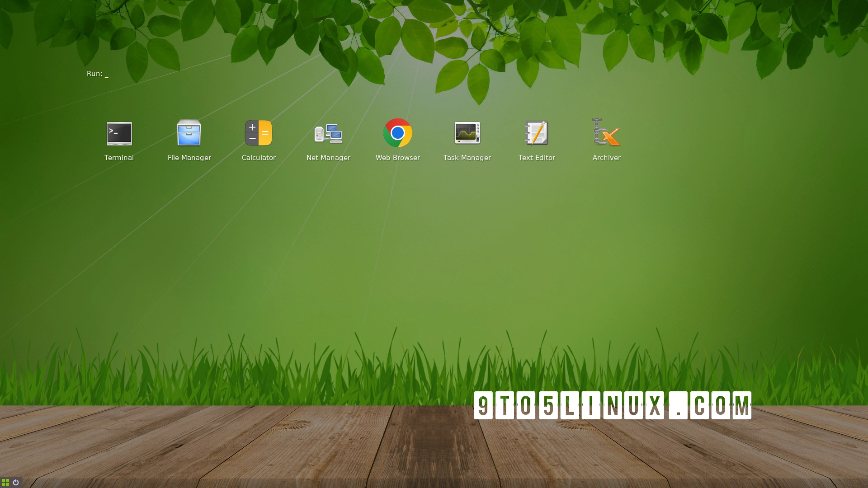The width and height of the screenshot is (868, 488).
Task: Open the Task Manager monitor
Action: [467, 133]
